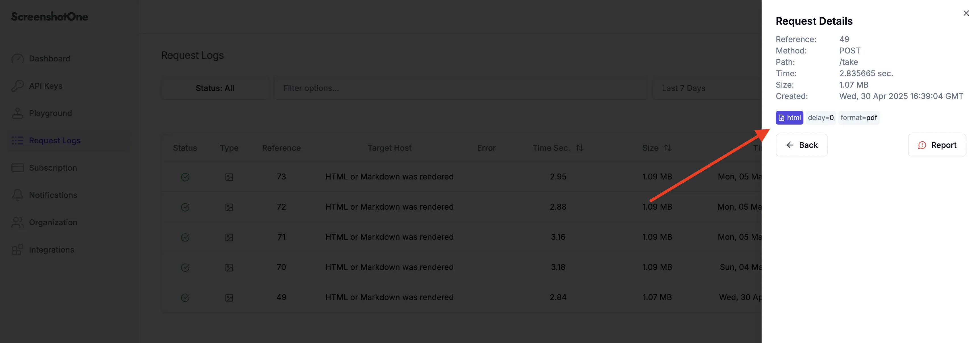Open the Integrations icon
Viewport: 980px width, 343px height.
point(18,250)
